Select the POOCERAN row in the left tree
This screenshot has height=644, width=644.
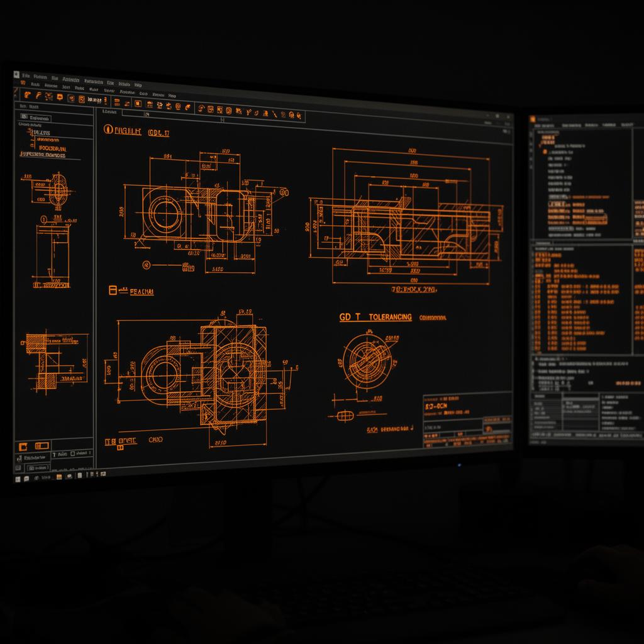53,148
